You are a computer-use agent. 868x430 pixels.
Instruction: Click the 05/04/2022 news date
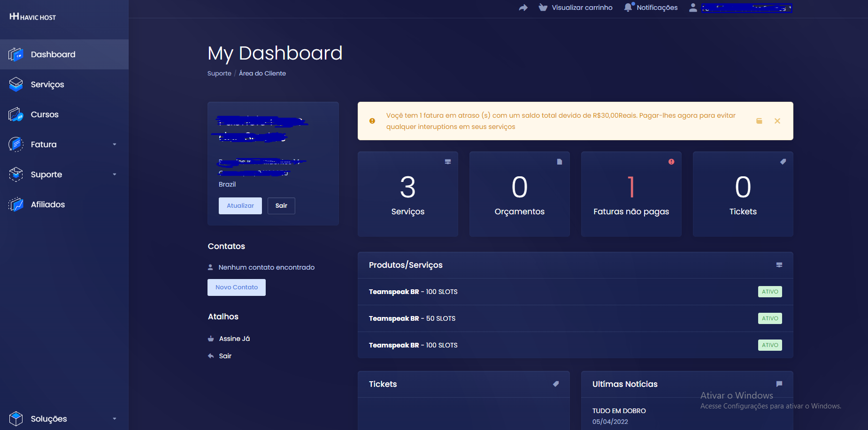coord(610,422)
